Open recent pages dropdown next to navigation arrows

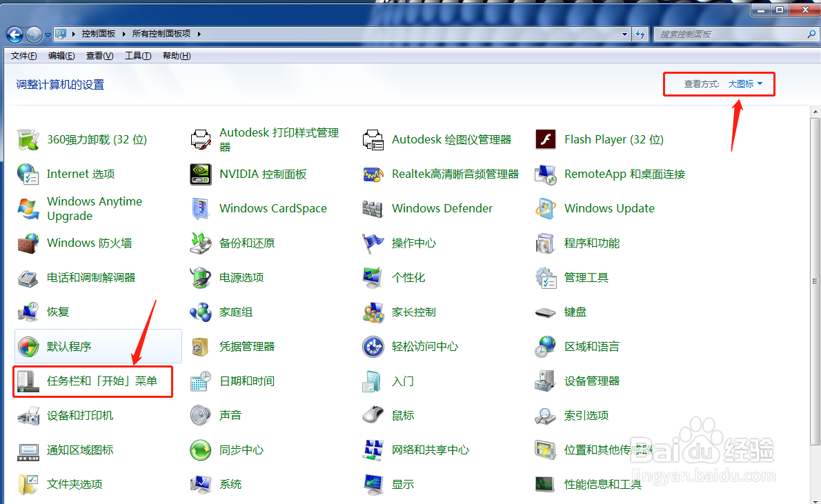coord(47,33)
